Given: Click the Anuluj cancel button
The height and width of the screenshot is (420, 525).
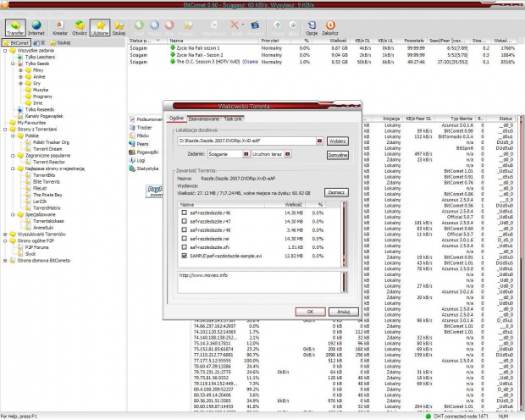Looking at the screenshot, I should pos(344,312).
